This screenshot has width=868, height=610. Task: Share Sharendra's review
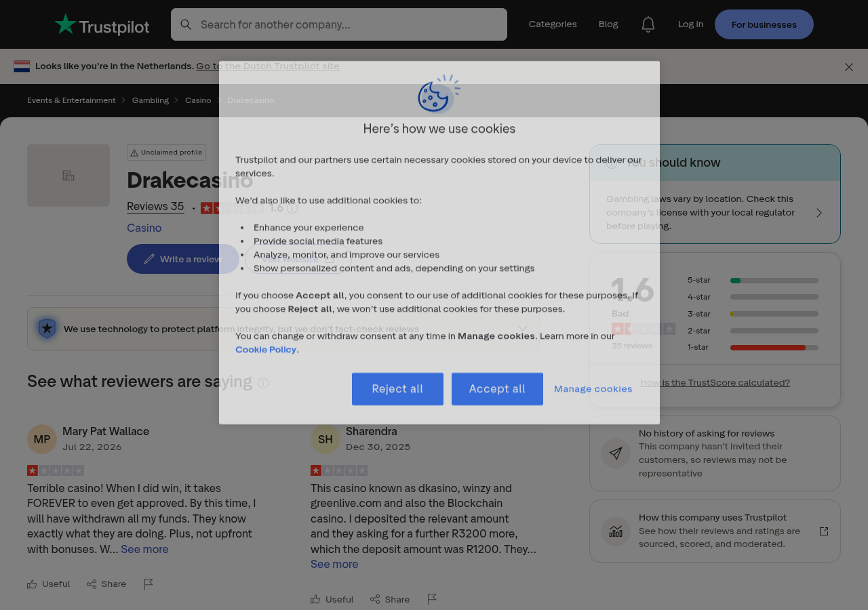point(390,599)
